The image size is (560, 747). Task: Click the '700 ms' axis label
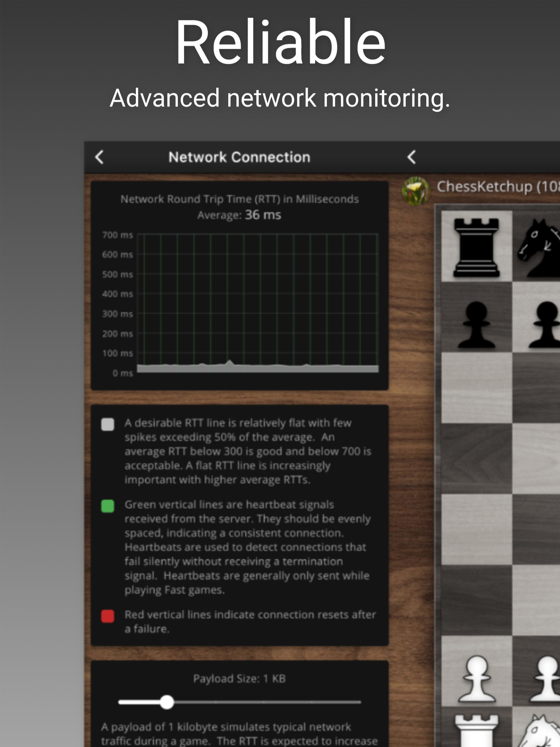(118, 235)
